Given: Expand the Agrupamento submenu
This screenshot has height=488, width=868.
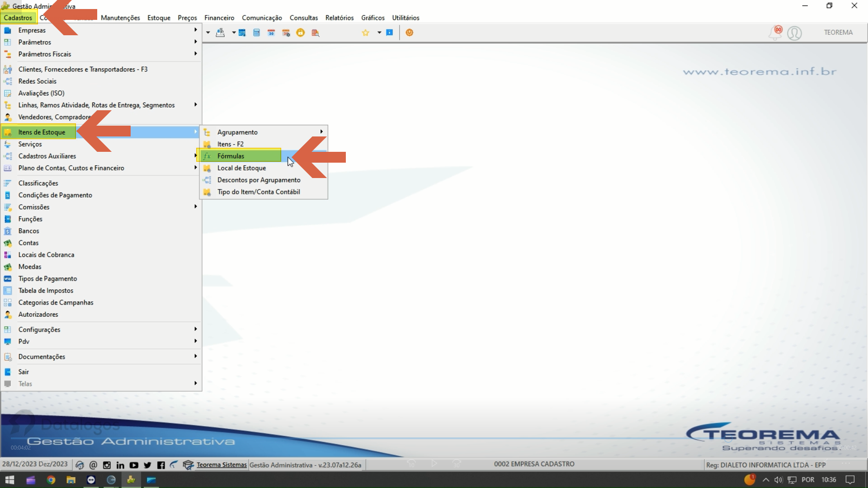Looking at the screenshot, I should point(321,132).
